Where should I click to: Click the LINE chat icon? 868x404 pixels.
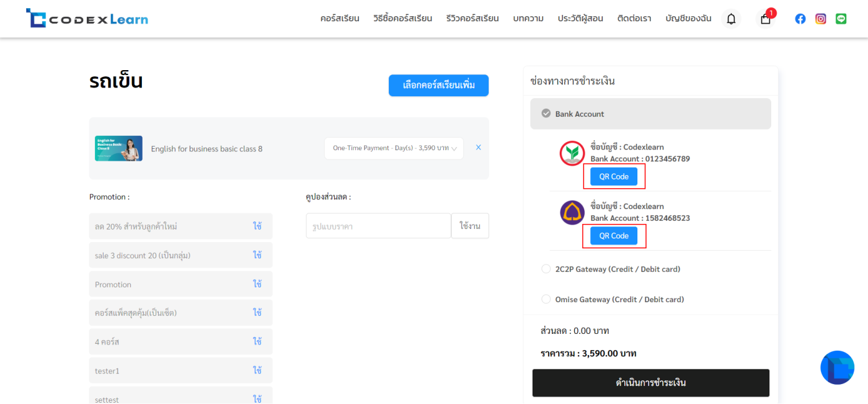(841, 19)
